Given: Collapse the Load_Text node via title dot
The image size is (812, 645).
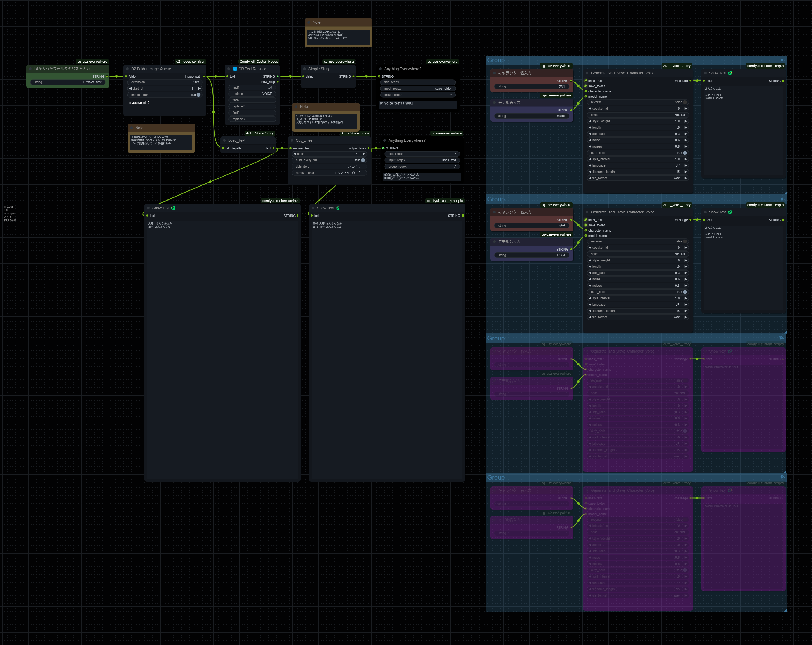Looking at the screenshot, I should (224, 140).
